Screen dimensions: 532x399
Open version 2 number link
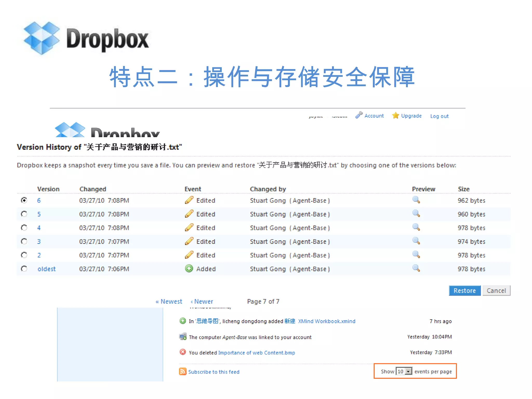pos(39,255)
